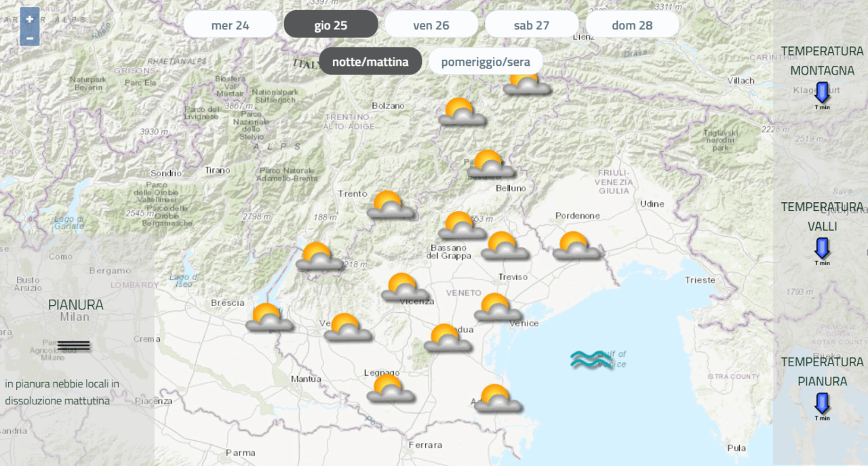Click the weather icon near Pordenone
868x466 pixels.
pyautogui.click(x=576, y=246)
